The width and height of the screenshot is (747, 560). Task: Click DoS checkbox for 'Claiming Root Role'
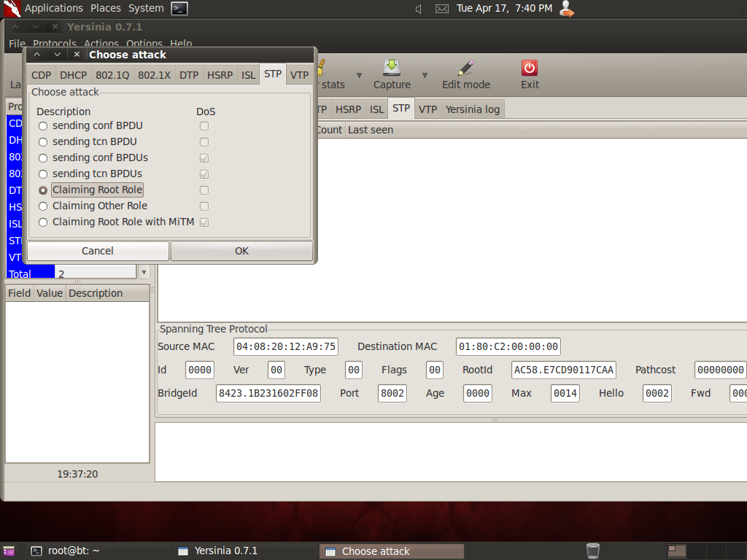point(204,190)
